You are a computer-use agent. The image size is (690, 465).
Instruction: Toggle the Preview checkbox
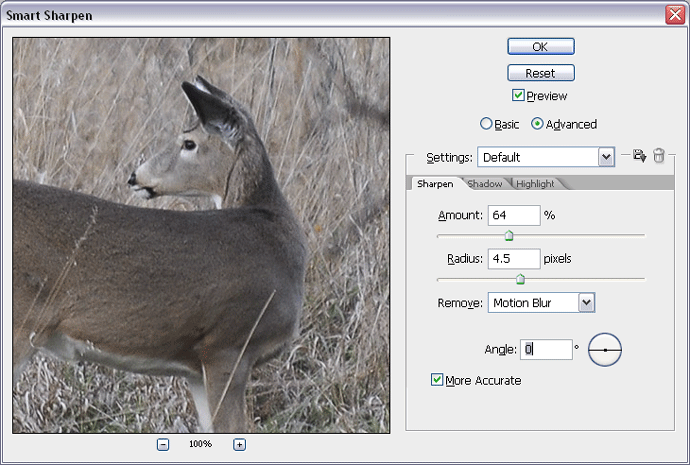518,95
